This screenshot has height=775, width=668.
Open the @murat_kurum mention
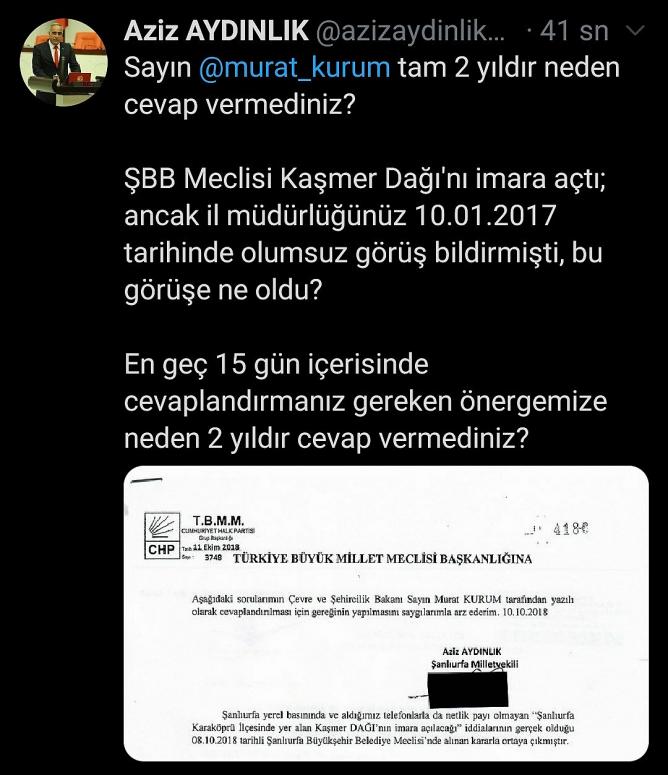294,68
